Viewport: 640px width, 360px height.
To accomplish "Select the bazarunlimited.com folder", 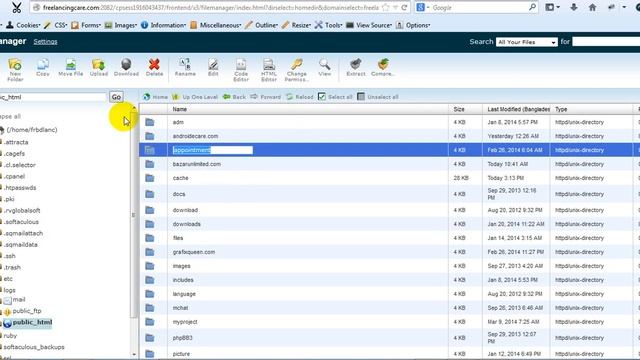I will (196, 164).
